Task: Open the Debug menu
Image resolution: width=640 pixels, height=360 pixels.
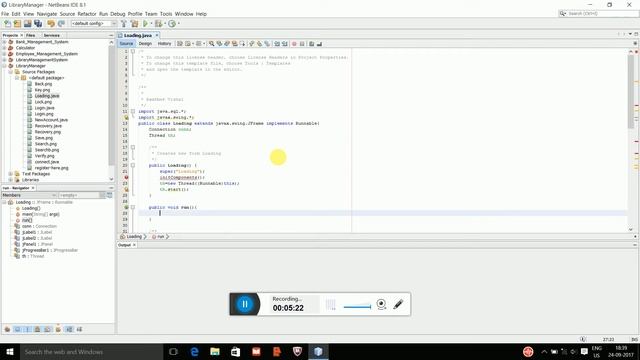Action: 118,14
